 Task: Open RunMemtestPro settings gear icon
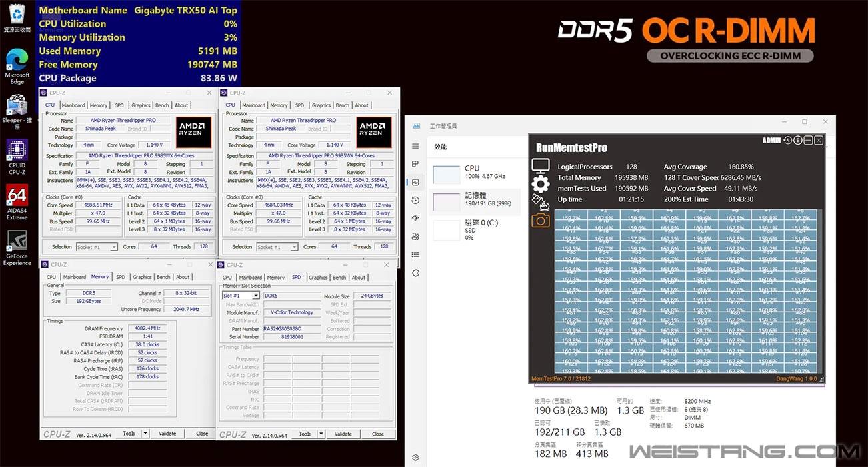[540, 184]
